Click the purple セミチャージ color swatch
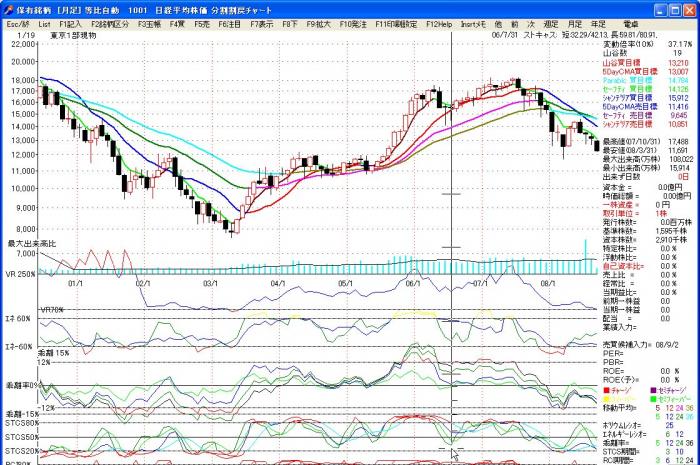 (654, 390)
